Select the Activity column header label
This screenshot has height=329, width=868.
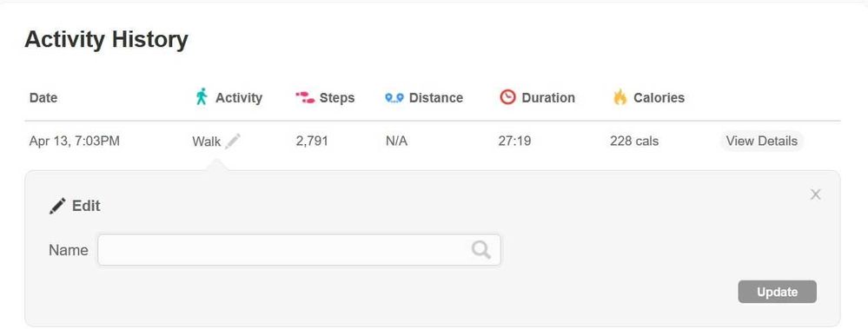click(x=239, y=98)
